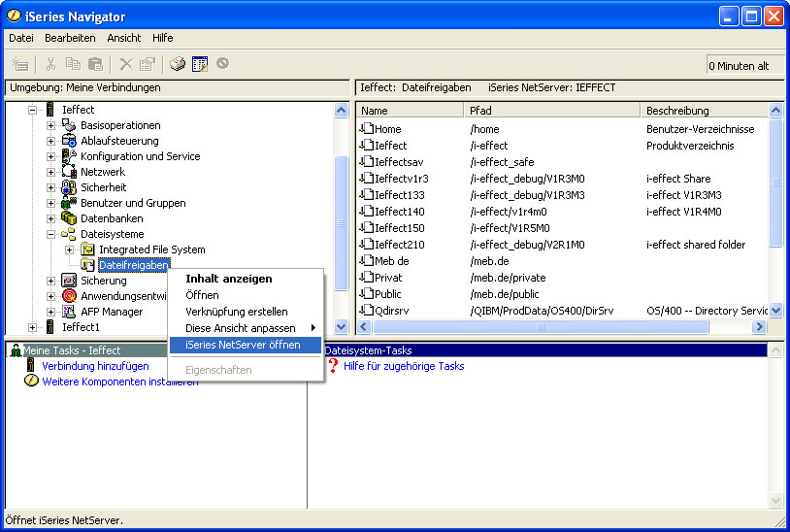Open Hilfe für zugehörige Tasks link
This screenshot has height=532, width=790.
click(403, 366)
